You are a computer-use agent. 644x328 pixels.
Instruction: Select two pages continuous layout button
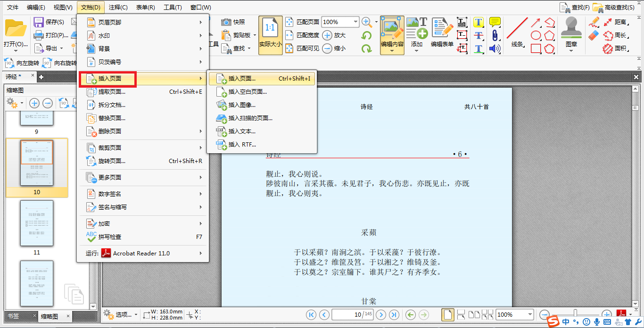click(x=487, y=314)
